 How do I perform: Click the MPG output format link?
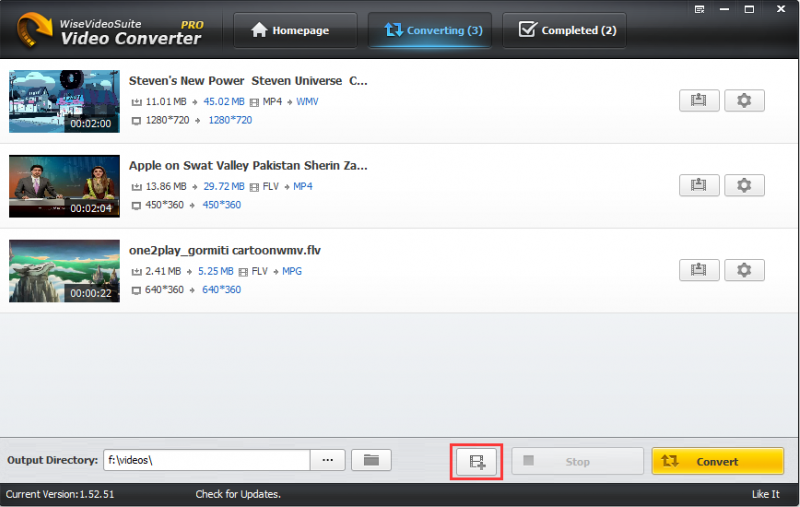coord(292,271)
